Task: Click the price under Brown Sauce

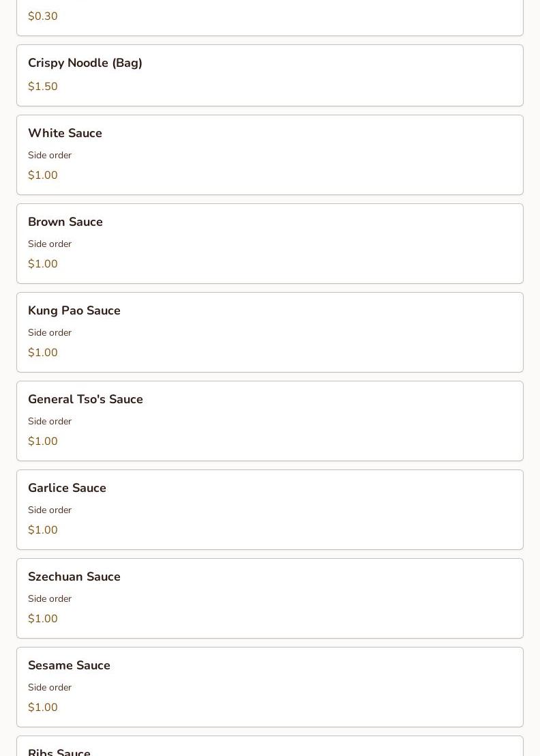Action: (x=43, y=264)
